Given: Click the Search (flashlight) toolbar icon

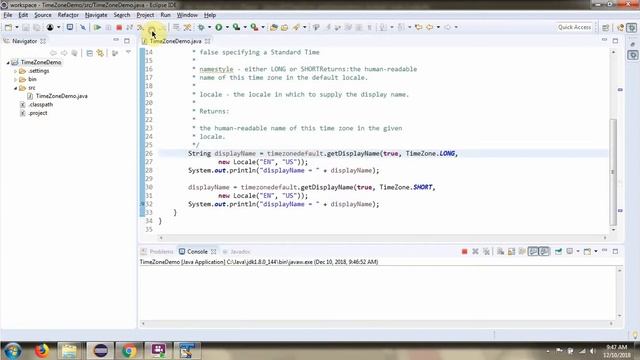Looking at the screenshot, I should [x=296, y=27].
